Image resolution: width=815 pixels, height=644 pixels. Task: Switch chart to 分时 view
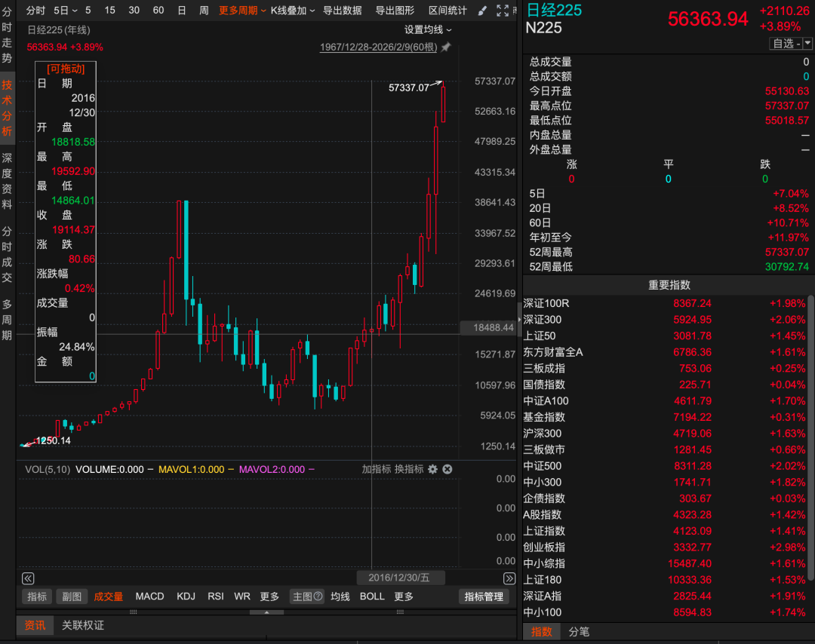(36, 11)
